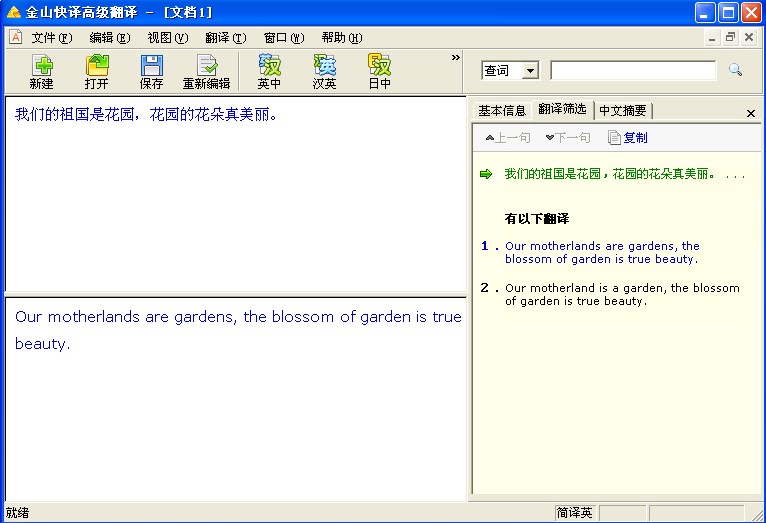This screenshot has width=766, height=523.
Task: Open the 查词 dropdown list
Action: click(530, 70)
